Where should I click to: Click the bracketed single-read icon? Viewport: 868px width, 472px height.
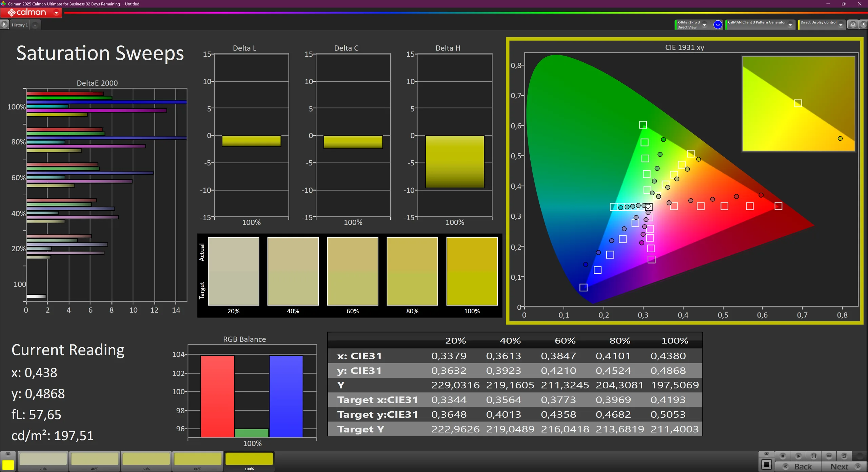pyautogui.click(x=813, y=456)
